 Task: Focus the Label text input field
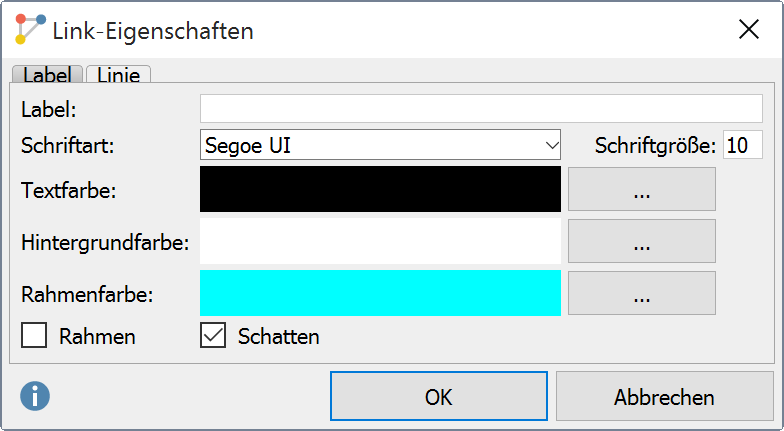(x=481, y=108)
